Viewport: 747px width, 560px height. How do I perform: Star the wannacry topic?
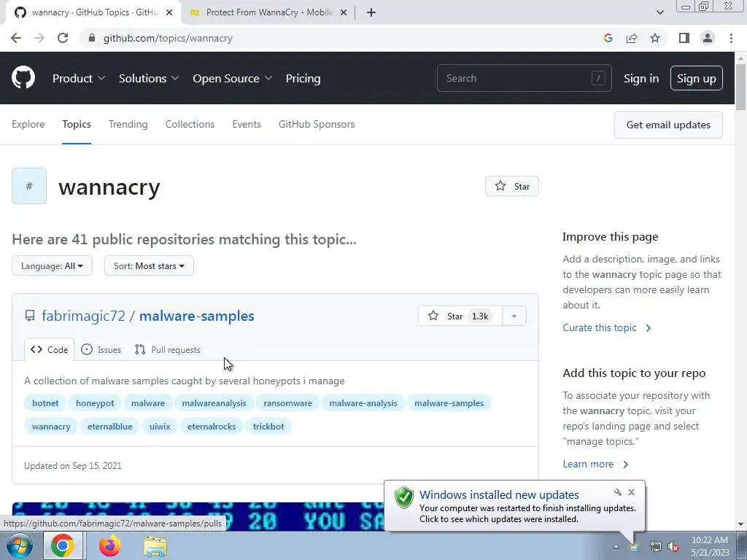pyautogui.click(x=512, y=186)
